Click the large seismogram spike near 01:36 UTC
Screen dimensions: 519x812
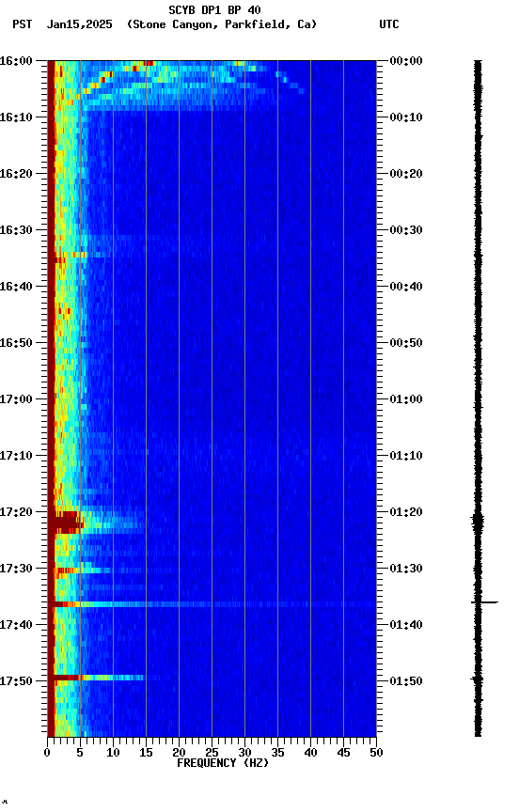pos(484,602)
